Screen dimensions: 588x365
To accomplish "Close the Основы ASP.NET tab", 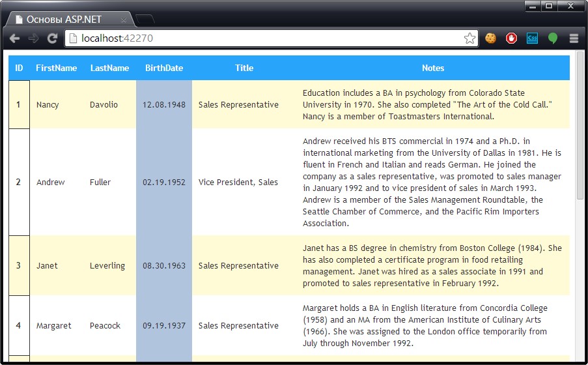I will (123, 20).
